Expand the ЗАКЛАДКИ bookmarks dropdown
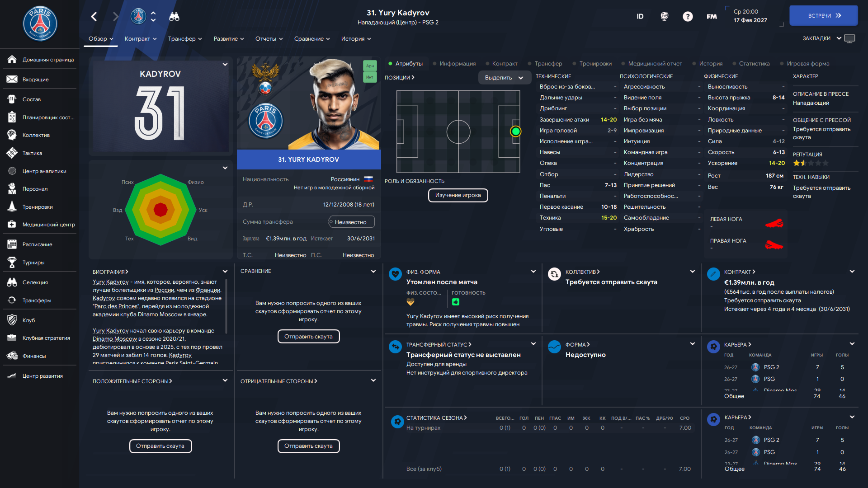The image size is (868, 488). (821, 38)
